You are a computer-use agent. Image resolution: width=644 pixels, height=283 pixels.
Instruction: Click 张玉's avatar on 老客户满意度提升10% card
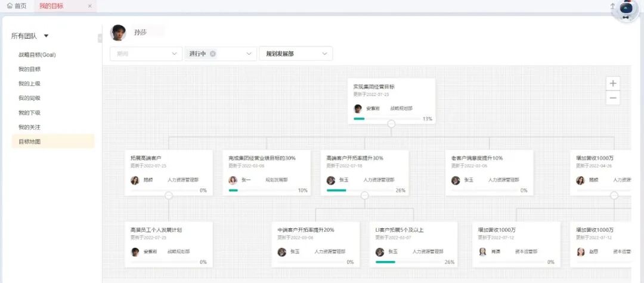click(x=456, y=181)
